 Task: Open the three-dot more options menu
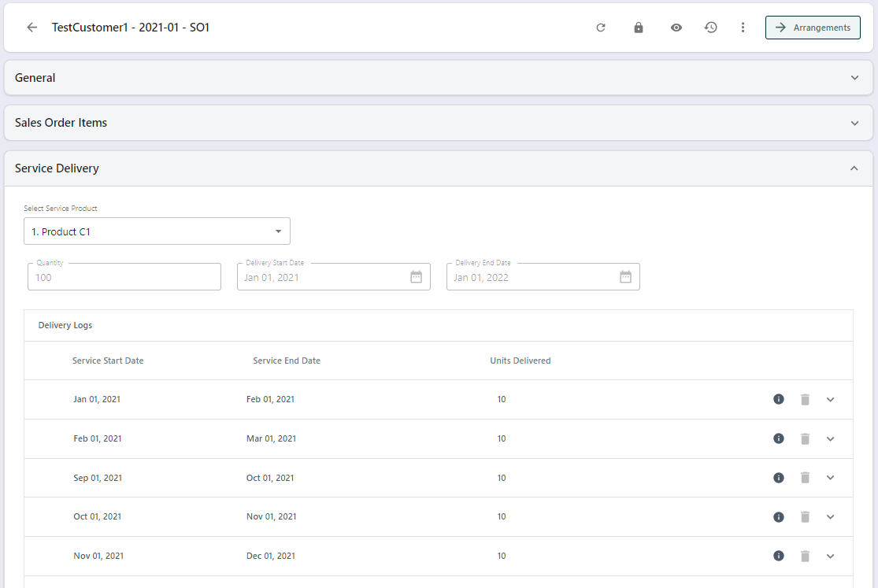click(x=743, y=28)
